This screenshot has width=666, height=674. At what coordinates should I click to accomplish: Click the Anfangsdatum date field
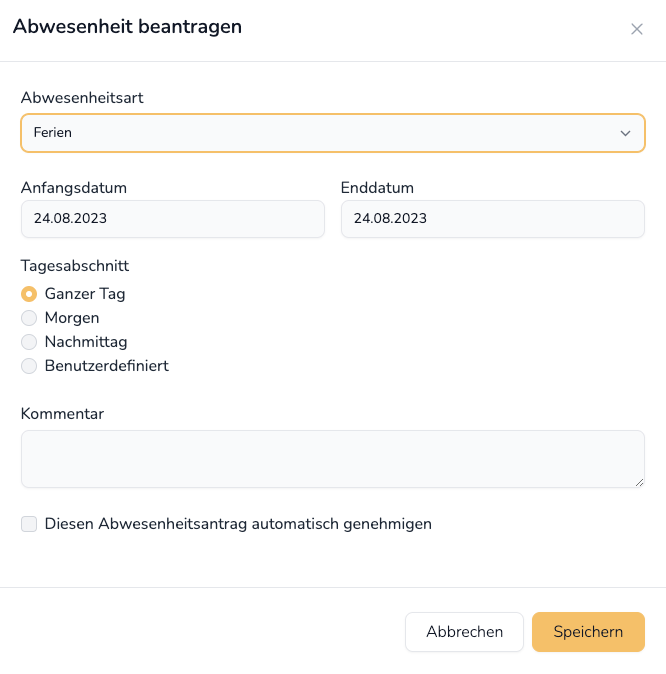tap(172, 219)
